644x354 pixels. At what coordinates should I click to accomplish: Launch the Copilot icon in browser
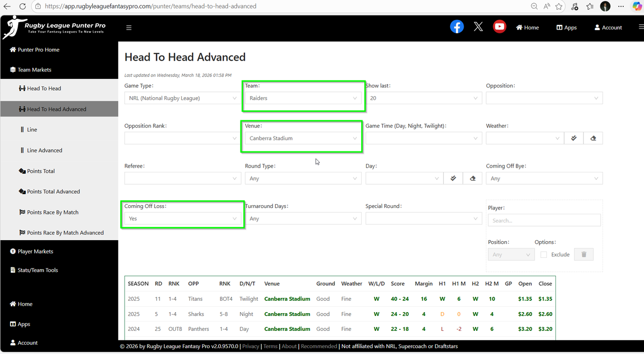tap(637, 6)
